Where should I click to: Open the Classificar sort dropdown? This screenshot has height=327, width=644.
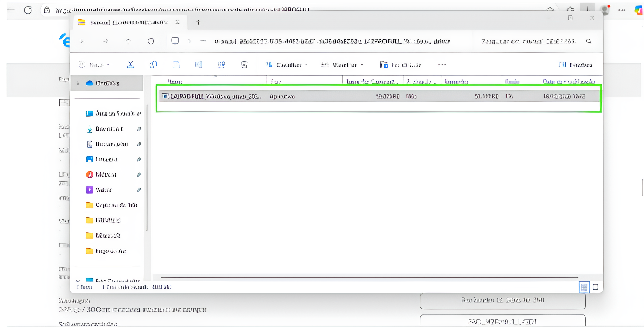[286, 65]
